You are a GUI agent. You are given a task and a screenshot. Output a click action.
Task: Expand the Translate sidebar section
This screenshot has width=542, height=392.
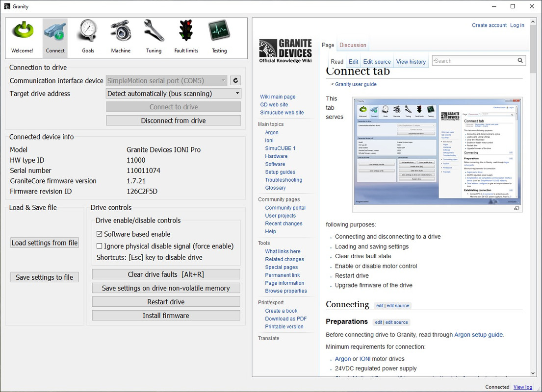click(269, 339)
